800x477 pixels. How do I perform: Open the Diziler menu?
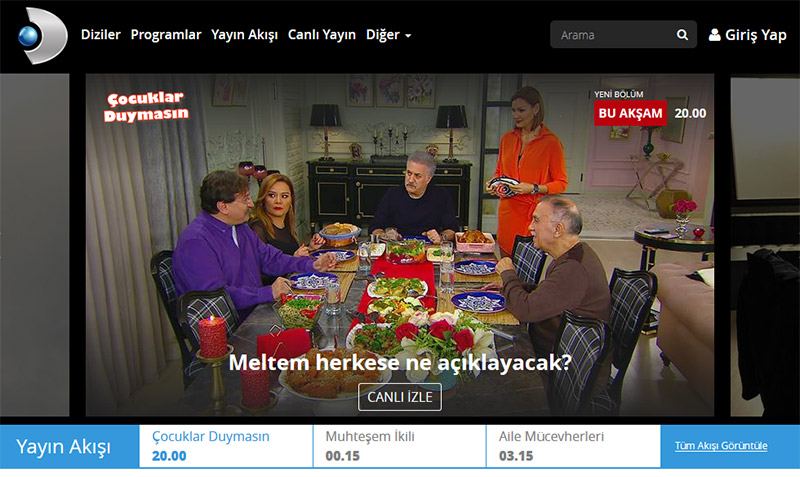click(x=101, y=35)
